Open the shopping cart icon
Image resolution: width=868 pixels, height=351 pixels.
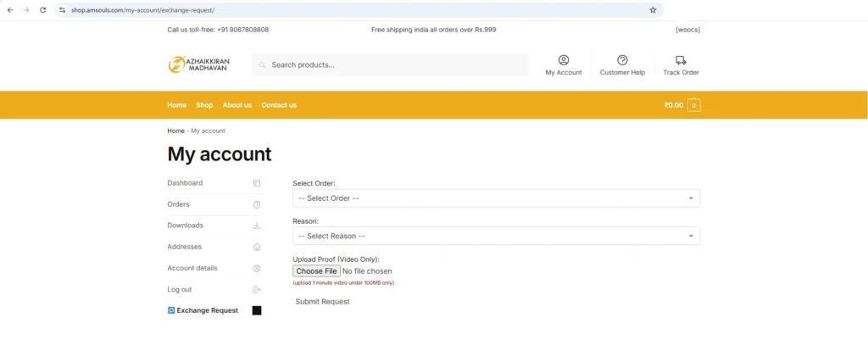click(x=693, y=105)
